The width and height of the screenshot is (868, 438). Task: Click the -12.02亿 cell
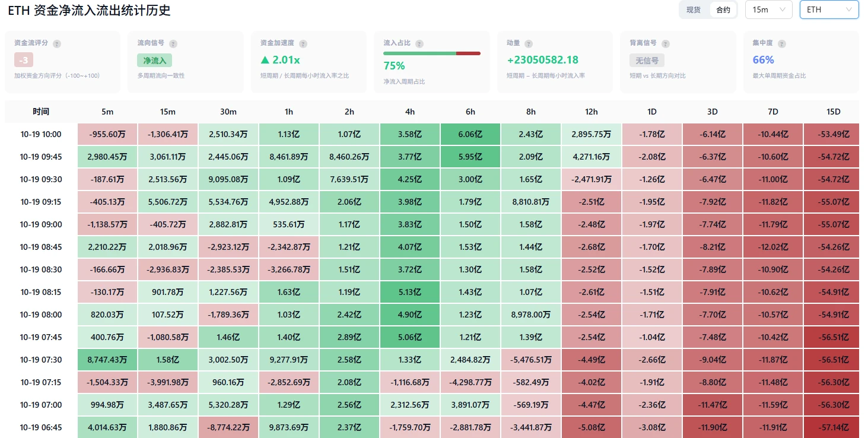(773, 247)
